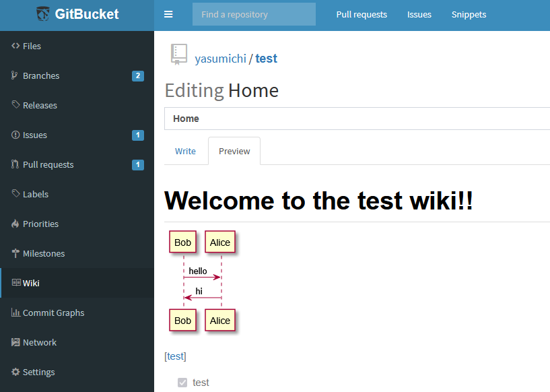Open Snippets in the top navigation bar
This screenshot has height=392, width=550.
(469, 14)
